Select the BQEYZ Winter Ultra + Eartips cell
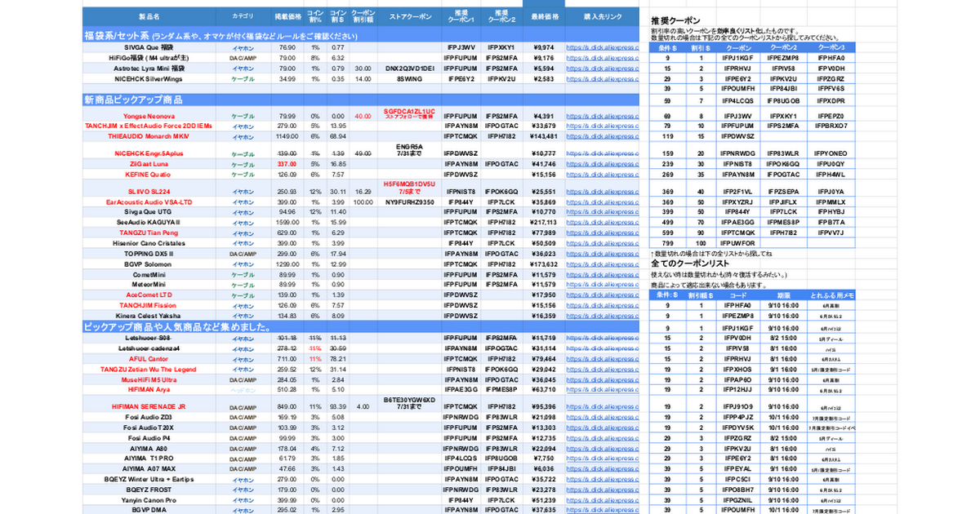980x514 pixels. tap(149, 479)
